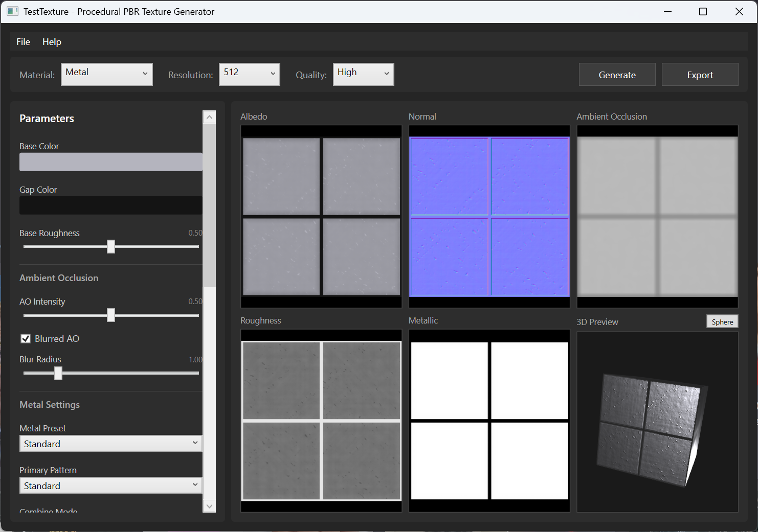Close the TestTexture window
This screenshot has height=532, width=758.
pos(739,11)
